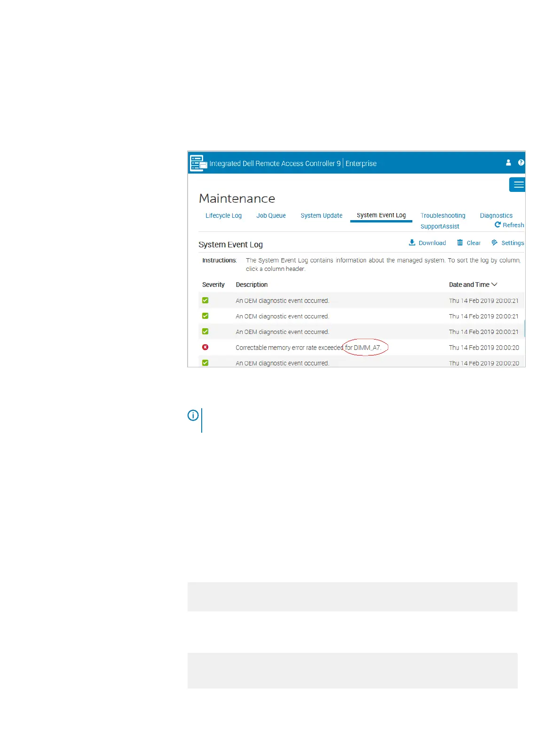
Task: Click timestamp 'Thu 14 Feb 2019 20:00:20' of memory error
Action: (484, 348)
